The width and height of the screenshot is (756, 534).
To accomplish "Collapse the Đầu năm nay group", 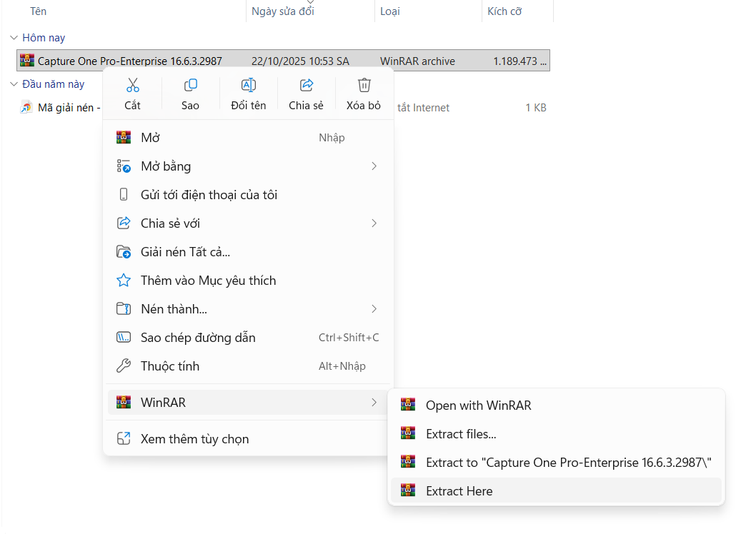I will pyautogui.click(x=14, y=84).
